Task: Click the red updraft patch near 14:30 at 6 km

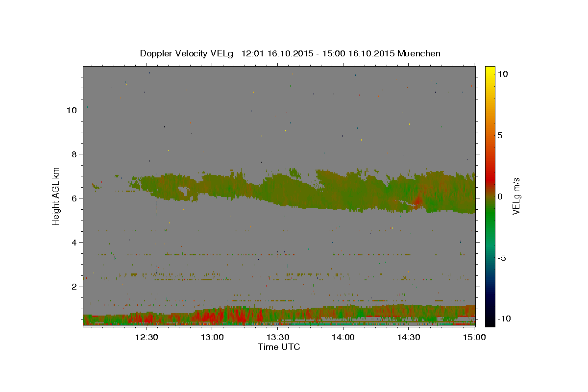Action: (x=417, y=200)
